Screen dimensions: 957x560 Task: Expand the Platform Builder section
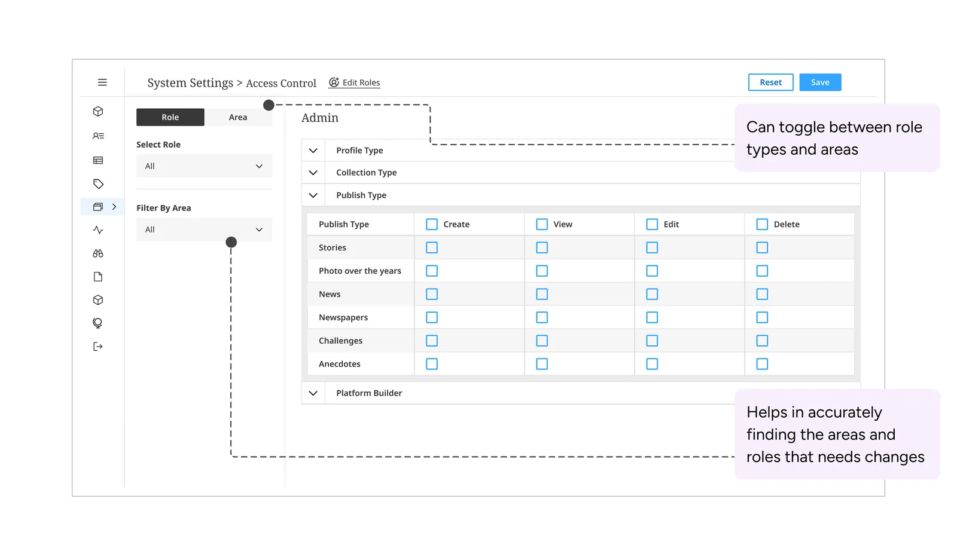point(313,393)
